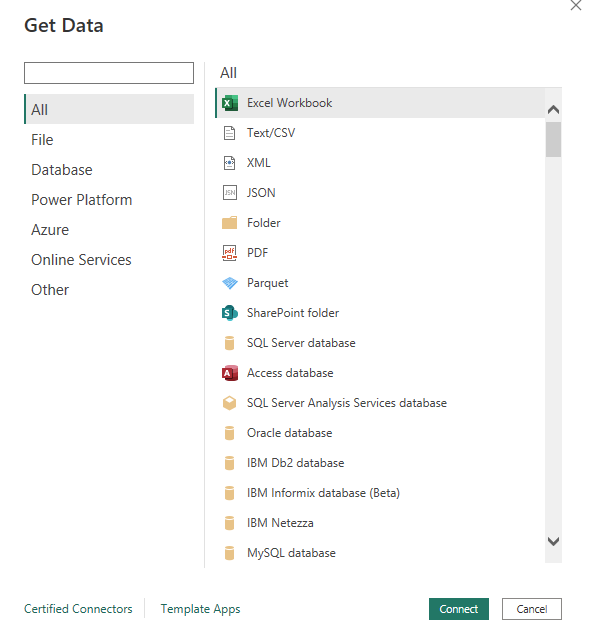Viewport: 592px width, 639px height.
Task: Pick the Parquet data source icon
Action: point(230,283)
